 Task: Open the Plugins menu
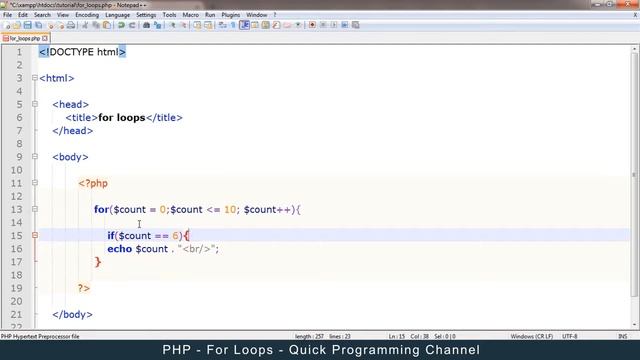[231, 15]
